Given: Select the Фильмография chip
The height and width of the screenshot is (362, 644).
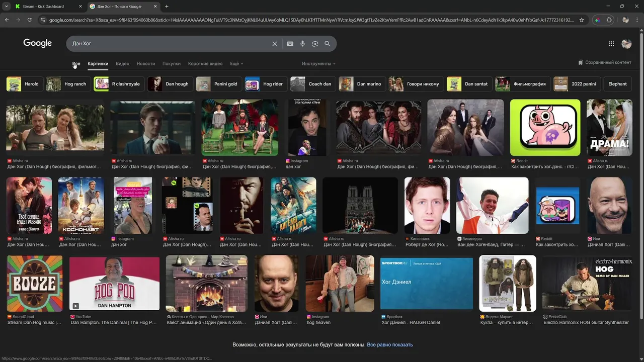Looking at the screenshot, I should [x=523, y=84].
